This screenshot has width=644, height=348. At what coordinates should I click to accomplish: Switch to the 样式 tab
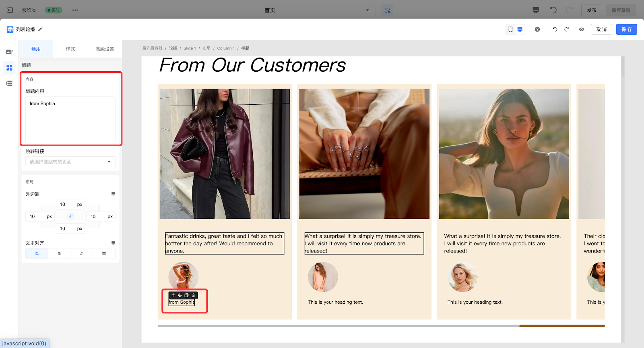pyautogui.click(x=70, y=49)
